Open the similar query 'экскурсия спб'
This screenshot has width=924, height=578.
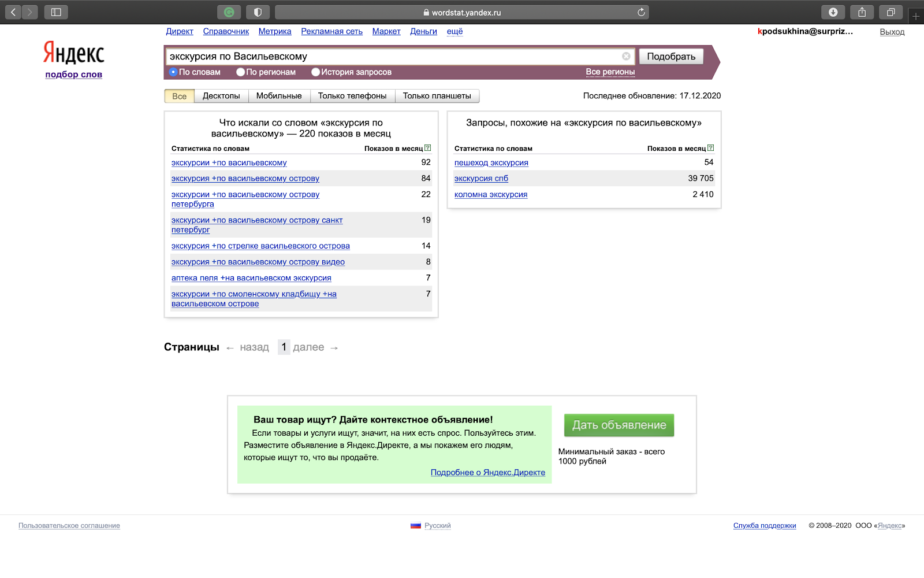(x=481, y=178)
